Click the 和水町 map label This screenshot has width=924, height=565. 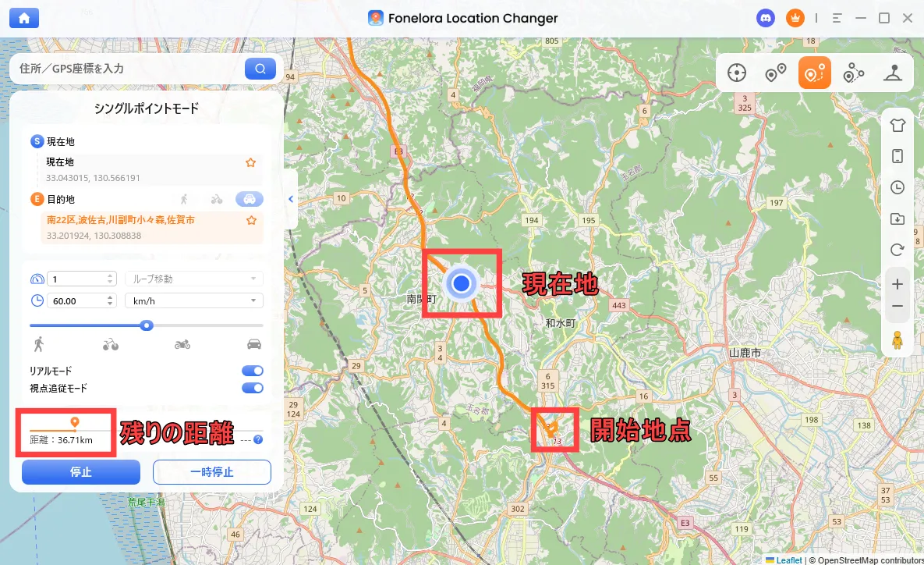point(561,323)
